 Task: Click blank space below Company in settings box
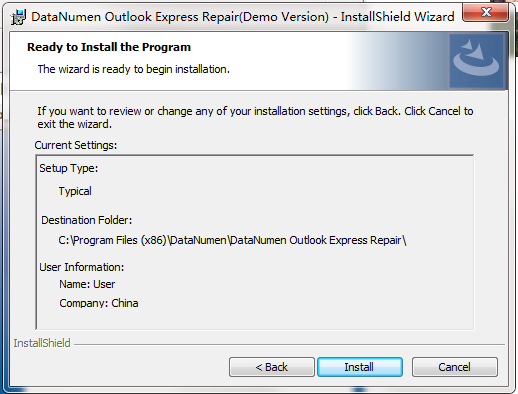tap(255, 319)
